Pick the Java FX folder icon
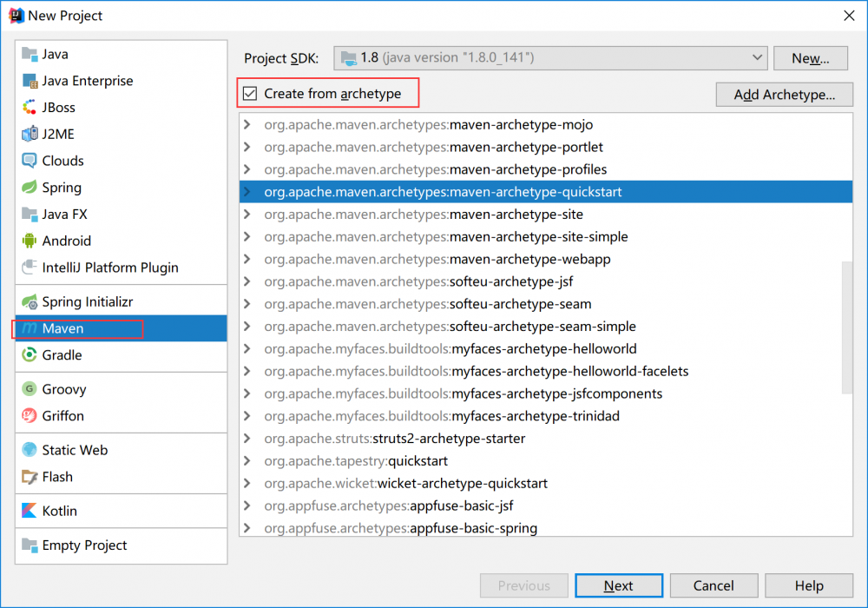The height and width of the screenshot is (608, 868). (x=30, y=214)
